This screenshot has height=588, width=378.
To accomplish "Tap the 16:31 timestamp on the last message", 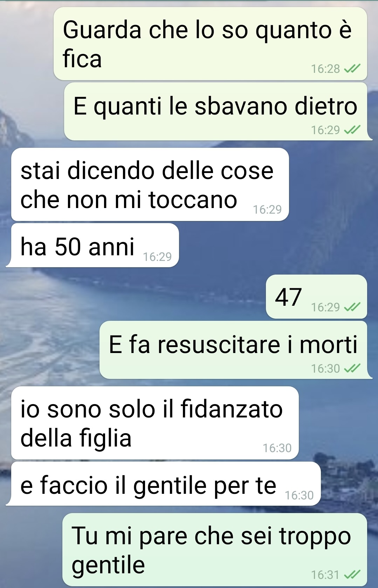I will [x=325, y=575].
